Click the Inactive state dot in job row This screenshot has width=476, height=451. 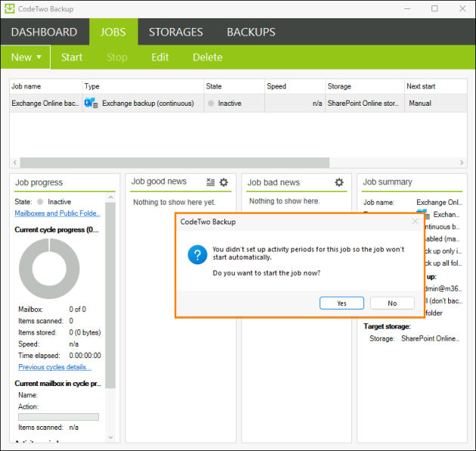click(x=211, y=103)
